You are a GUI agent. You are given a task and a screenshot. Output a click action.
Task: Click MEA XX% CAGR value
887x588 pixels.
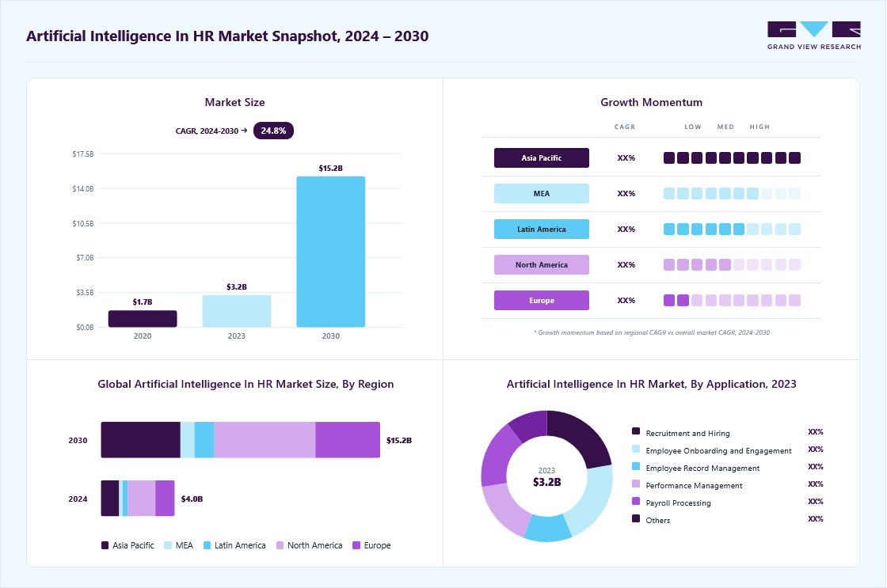coord(626,194)
